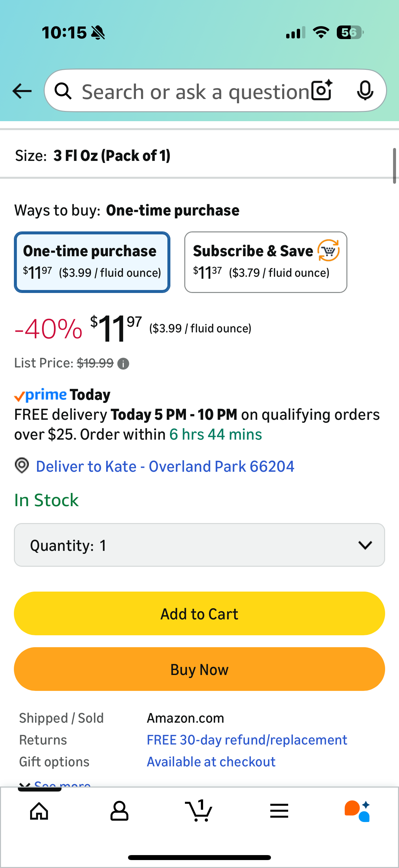Expand the Size selection row
Viewport: 399px width, 868px height.
(199, 156)
